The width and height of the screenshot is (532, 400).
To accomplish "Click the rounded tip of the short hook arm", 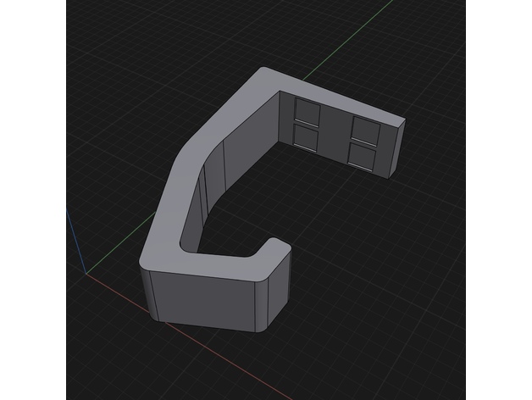I will (278, 244).
